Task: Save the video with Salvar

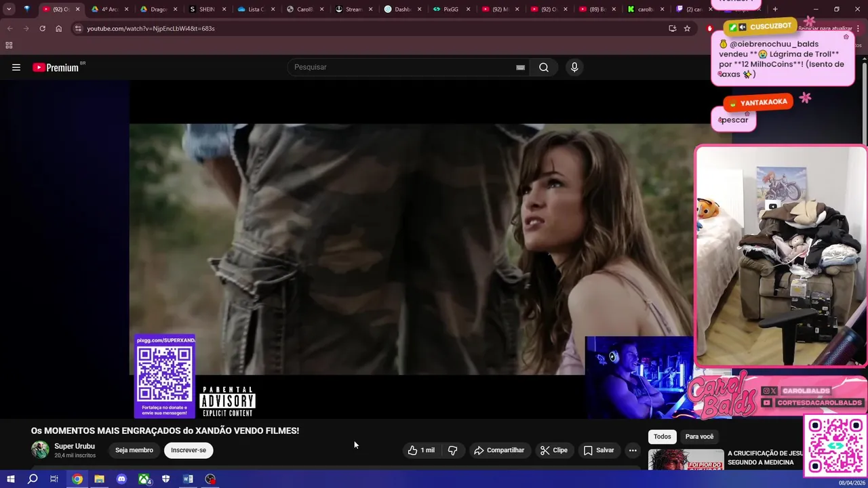Action: point(599,450)
